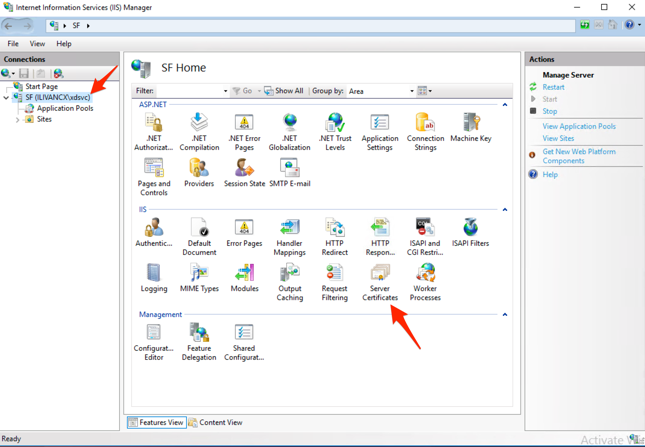Click the create connection globe icon

click(x=6, y=73)
